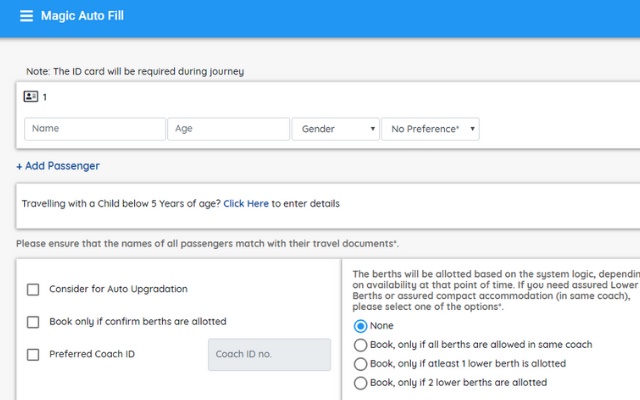Click the Coach ID no. field
This screenshot has width=640, height=400.
(x=269, y=354)
